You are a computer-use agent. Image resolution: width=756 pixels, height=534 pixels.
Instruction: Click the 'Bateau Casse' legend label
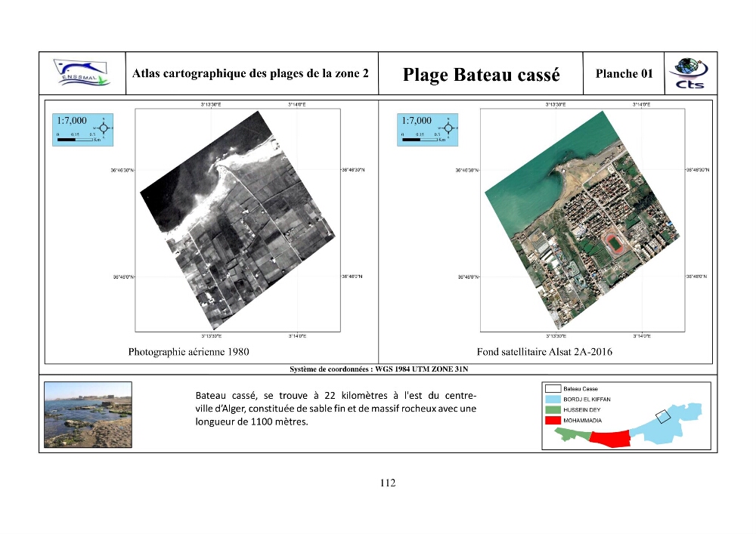tap(581, 388)
